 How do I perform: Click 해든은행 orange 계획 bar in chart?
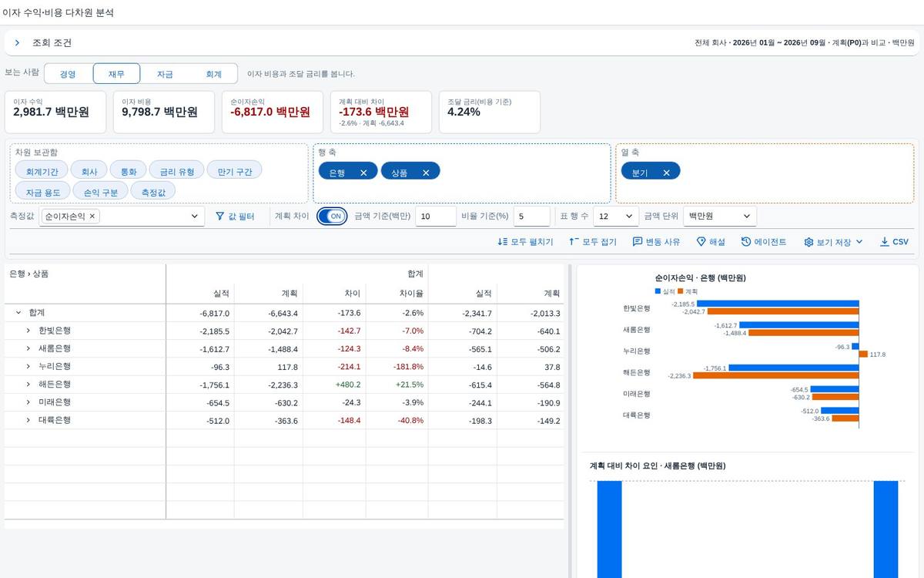[775, 375]
